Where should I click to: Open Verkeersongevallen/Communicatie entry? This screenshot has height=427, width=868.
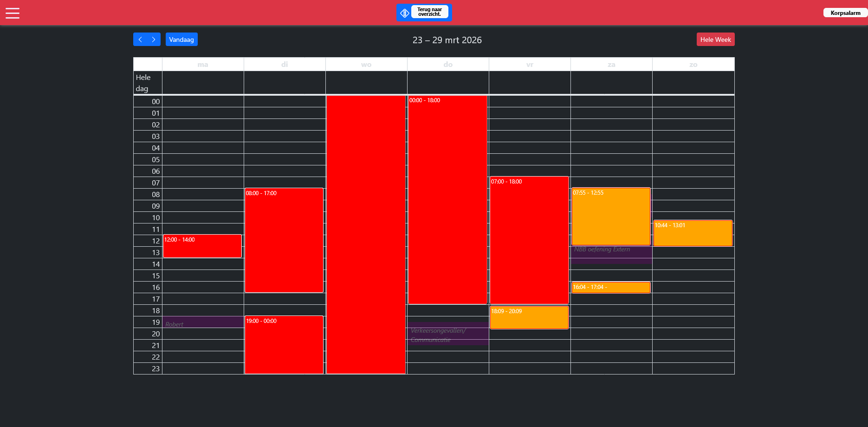click(447, 335)
